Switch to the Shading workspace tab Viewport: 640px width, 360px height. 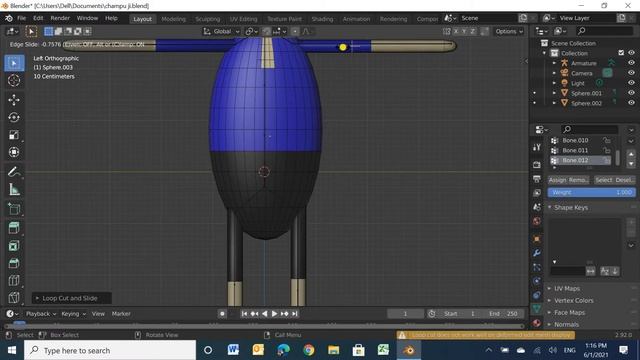pyautogui.click(x=322, y=19)
